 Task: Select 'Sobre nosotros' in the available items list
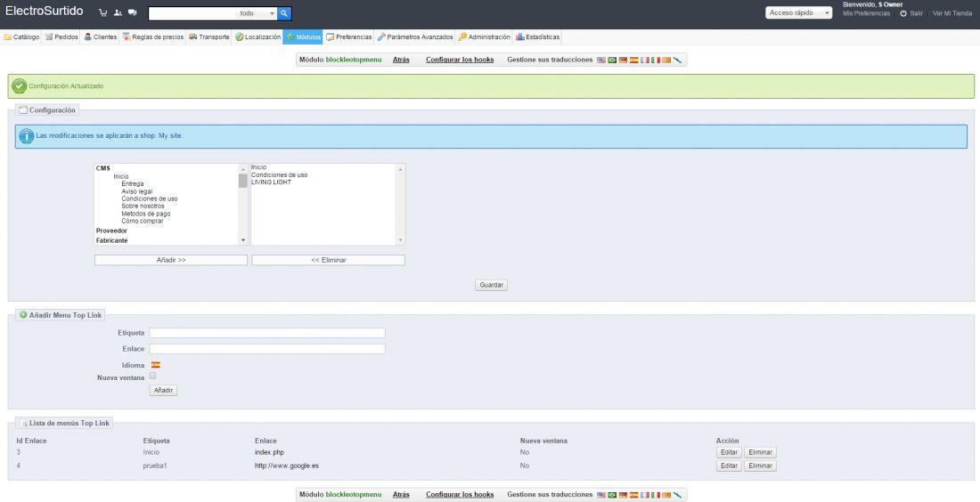(x=143, y=206)
